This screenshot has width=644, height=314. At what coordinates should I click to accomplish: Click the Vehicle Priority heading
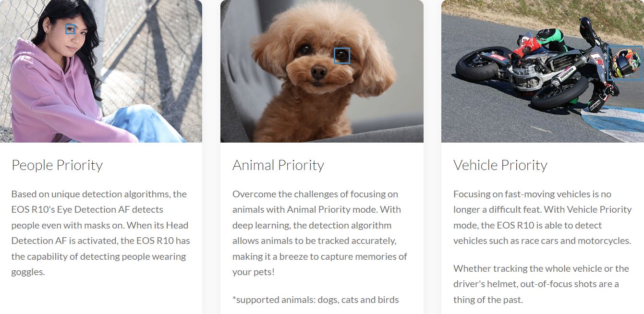tap(500, 165)
